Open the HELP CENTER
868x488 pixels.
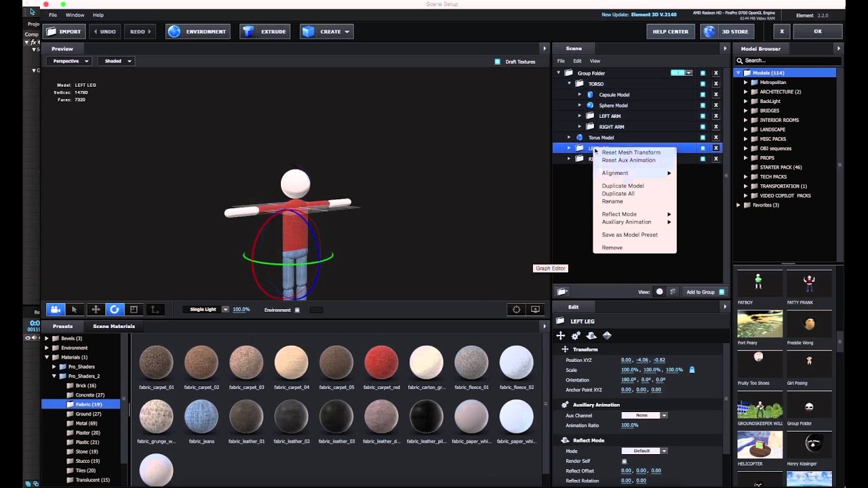[671, 31]
